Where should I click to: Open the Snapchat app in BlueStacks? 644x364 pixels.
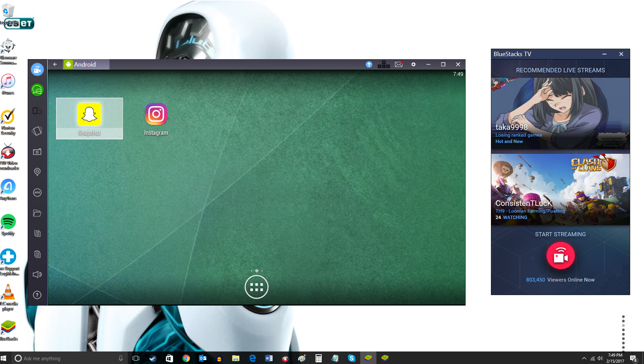point(89,118)
